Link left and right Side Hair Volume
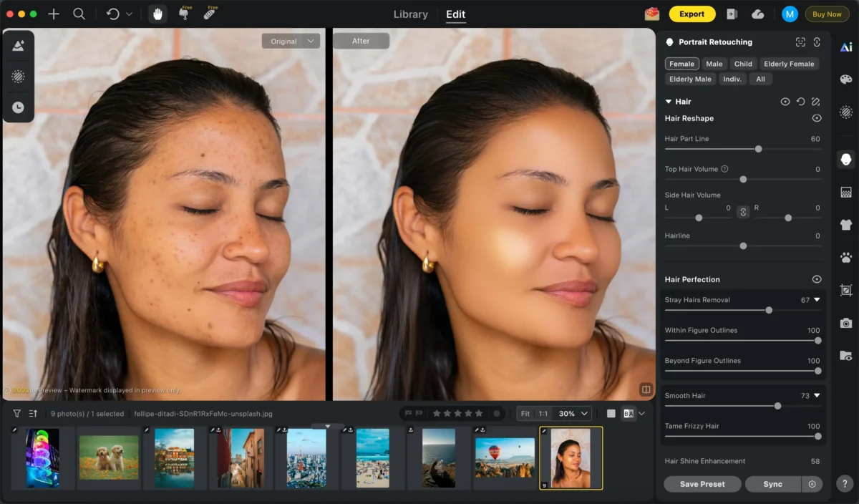 tap(743, 212)
